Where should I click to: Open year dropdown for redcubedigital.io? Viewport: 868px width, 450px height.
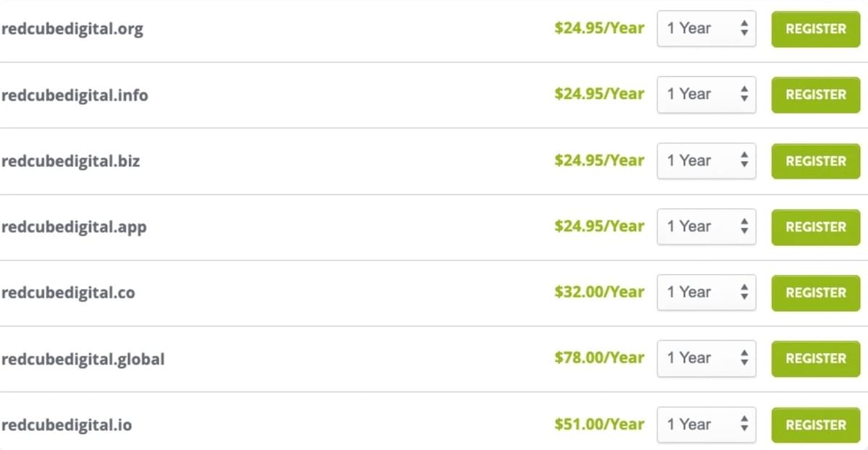(x=706, y=425)
